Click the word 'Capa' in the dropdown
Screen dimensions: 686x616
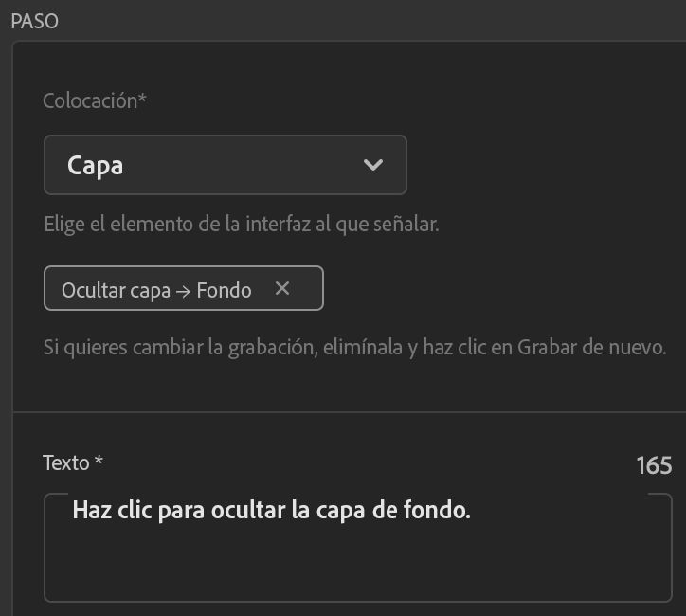coord(96,165)
